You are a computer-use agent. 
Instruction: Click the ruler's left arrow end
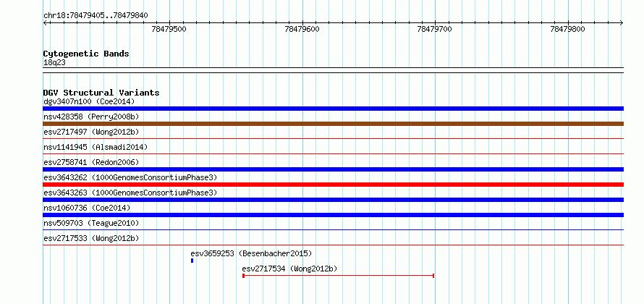click(x=45, y=23)
